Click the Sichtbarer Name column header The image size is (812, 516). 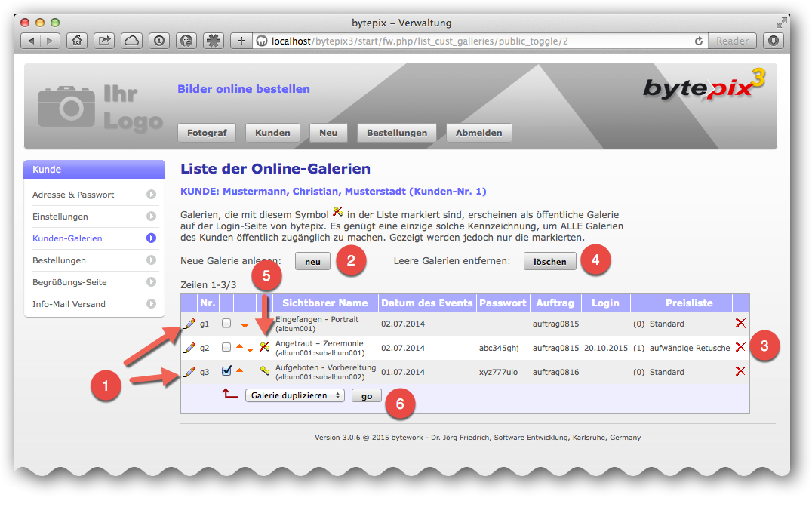coord(324,303)
